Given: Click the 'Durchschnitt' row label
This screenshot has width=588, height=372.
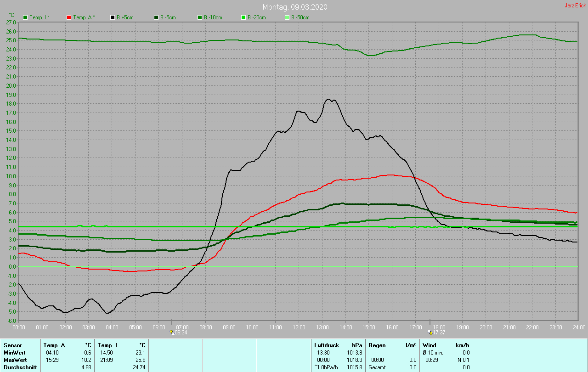Looking at the screenshot, I should [20, 367].
